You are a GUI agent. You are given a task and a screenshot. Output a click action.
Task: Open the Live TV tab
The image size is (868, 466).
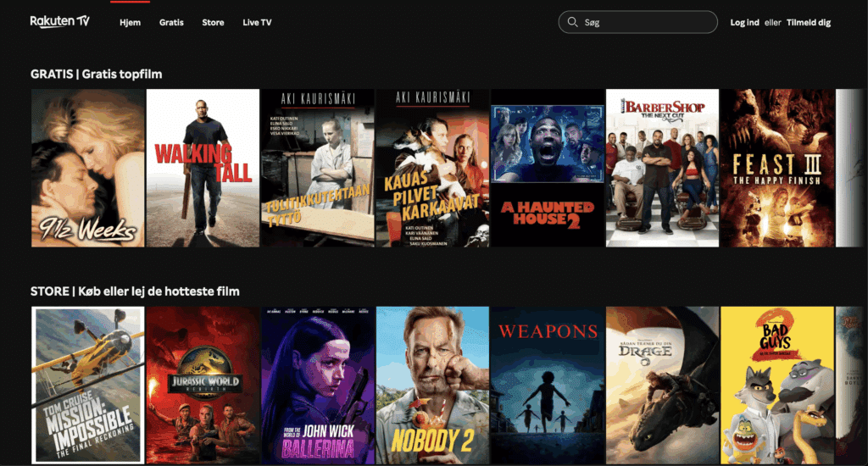click(257, 22)
